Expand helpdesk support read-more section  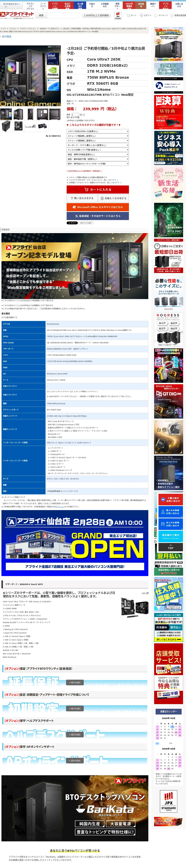(x=75, y=735)
